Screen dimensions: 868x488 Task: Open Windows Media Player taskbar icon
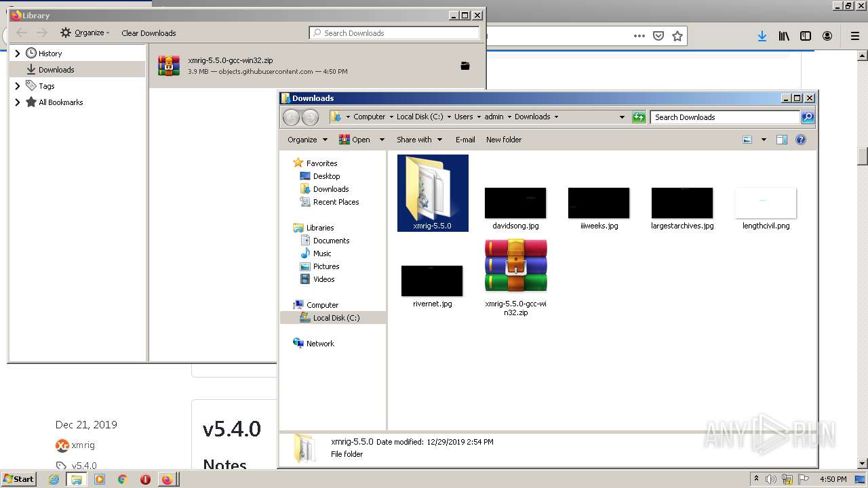100,479
